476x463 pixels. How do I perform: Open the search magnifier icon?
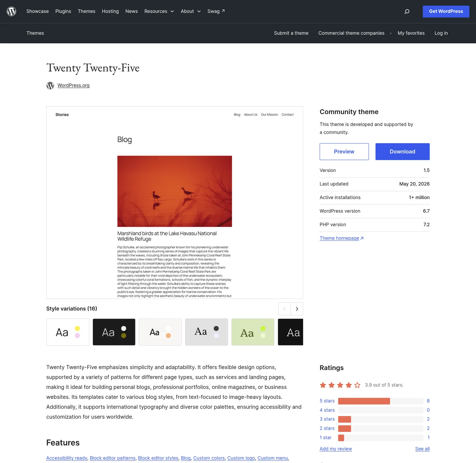[407, 12]
